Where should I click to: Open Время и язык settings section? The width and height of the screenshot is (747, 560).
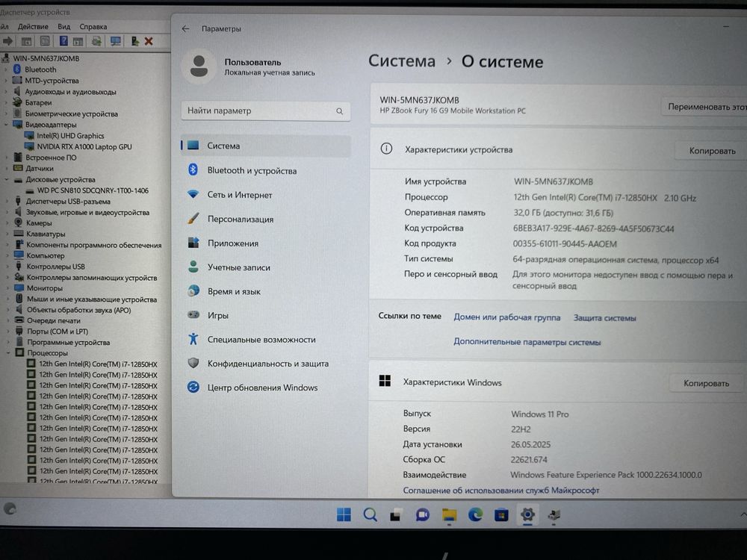pos(266,291)
